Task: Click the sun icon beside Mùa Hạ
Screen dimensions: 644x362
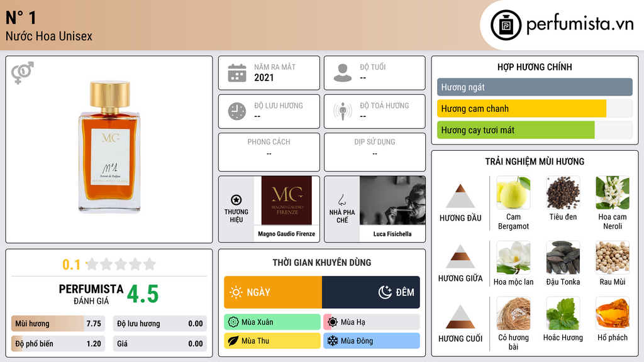Action: click(x=333, y=322)
